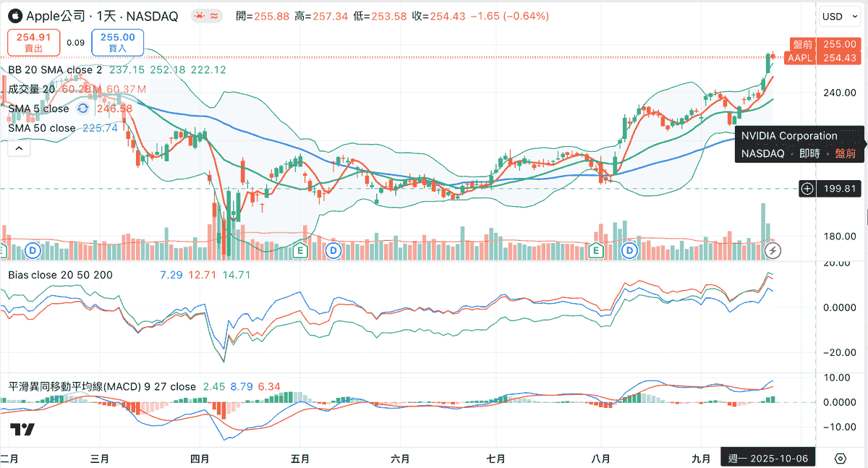Click the TradingView logo
868x468 pixels.
click(x=22, y=430)
